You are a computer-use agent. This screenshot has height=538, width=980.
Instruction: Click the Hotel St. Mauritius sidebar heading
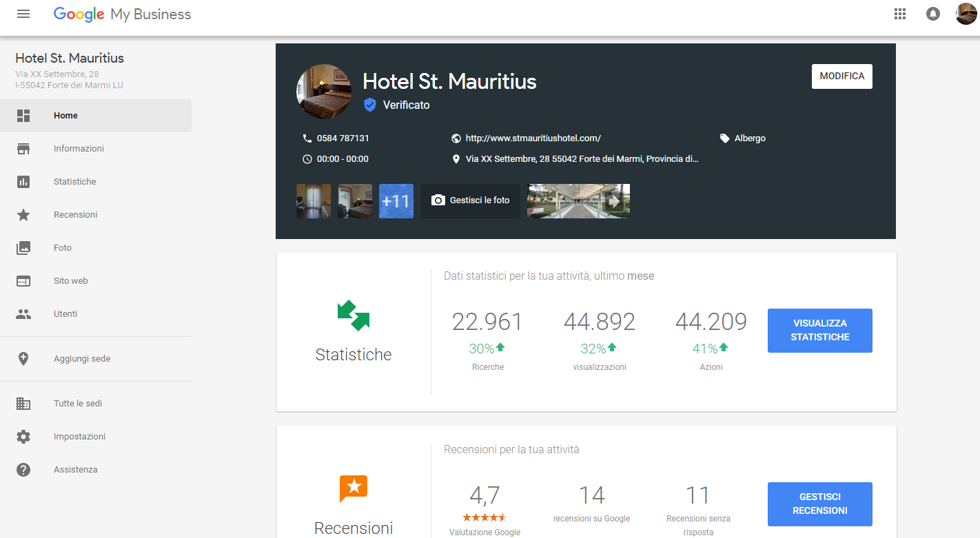[x=70, y=59]
